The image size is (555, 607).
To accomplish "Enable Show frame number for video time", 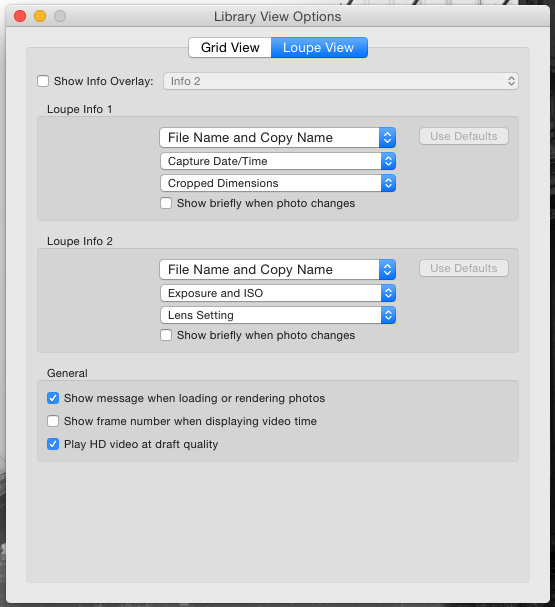I will click(x=53, y=421).
